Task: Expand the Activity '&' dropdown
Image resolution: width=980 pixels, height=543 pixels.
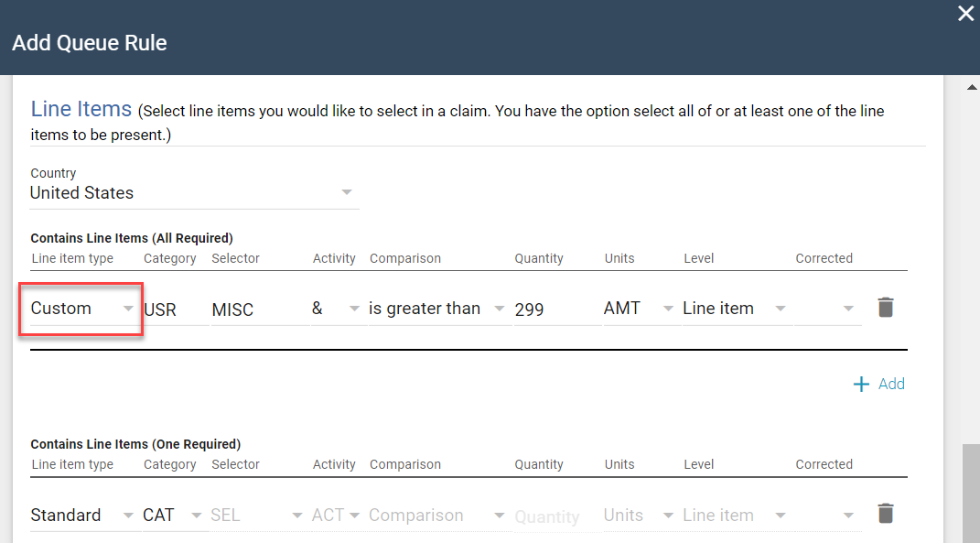Action: [336, 309]
